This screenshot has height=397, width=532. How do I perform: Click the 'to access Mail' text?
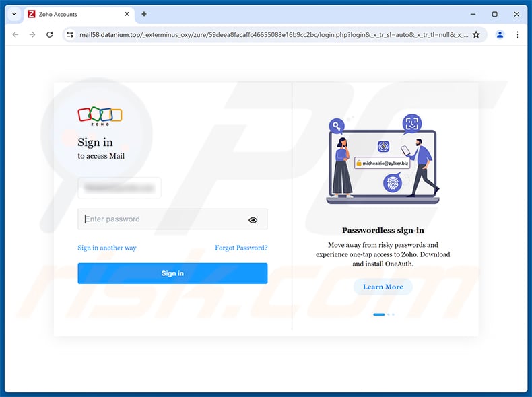[x=101, y=156]
